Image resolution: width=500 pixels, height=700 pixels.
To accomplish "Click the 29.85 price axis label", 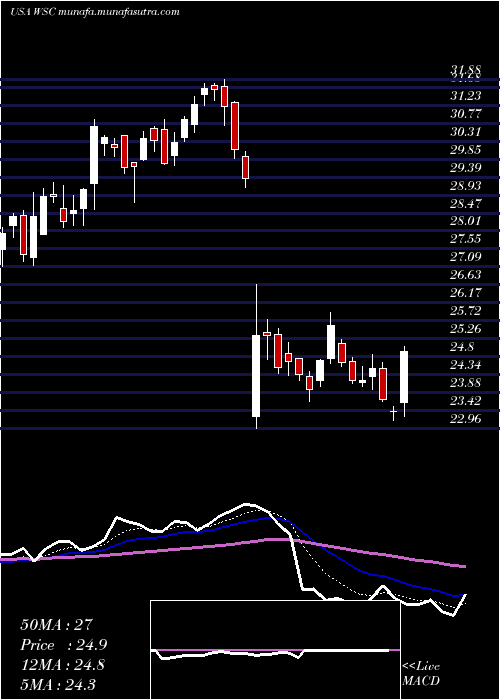I will [x=466, y=150].
